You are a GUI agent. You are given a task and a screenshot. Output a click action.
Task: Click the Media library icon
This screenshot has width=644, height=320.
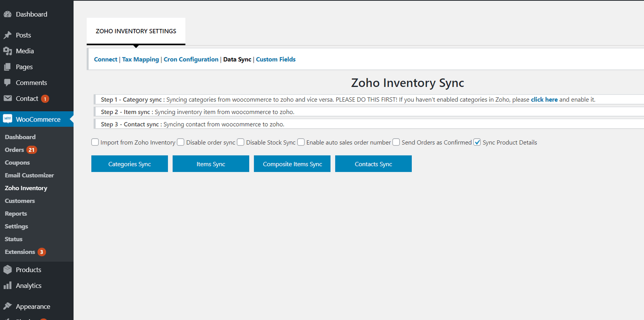[x=7, y=51]
